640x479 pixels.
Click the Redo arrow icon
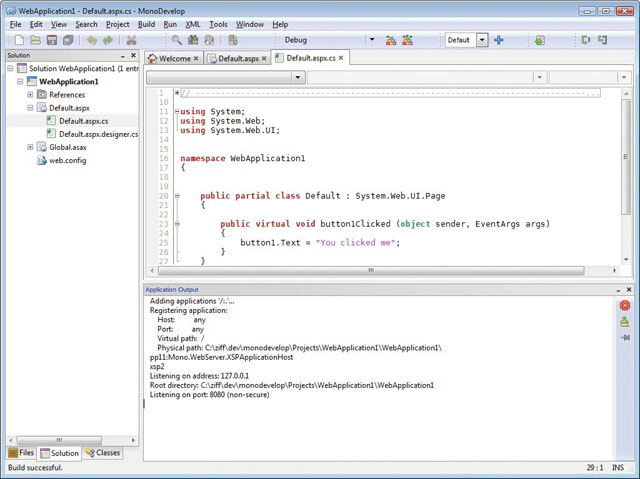click(x=108, y=40)
